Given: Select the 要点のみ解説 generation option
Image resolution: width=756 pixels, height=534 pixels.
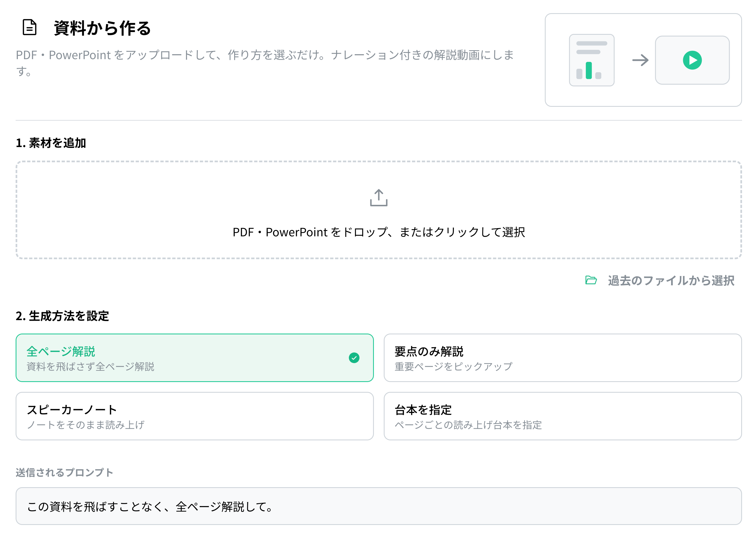Looking at the screenshot, I should point(563,358).
